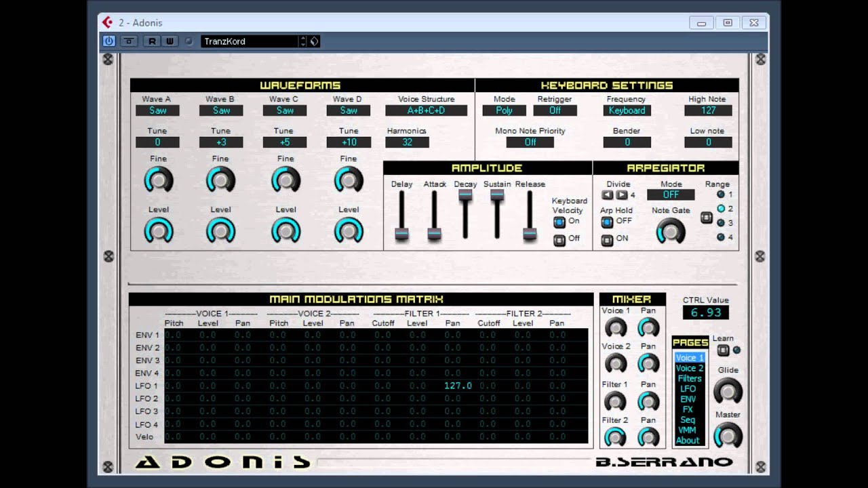868x488 pixels.
Task: Click the Mixer Voice 1 level knob
Action: tap(615, 328)
